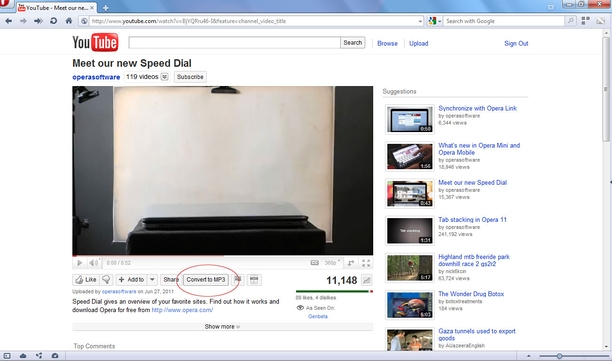Open The Wonder Drug Botox thumbnail
Image resolution: width=612 pixels, height=361 pixels.
[x=410, y=305]
